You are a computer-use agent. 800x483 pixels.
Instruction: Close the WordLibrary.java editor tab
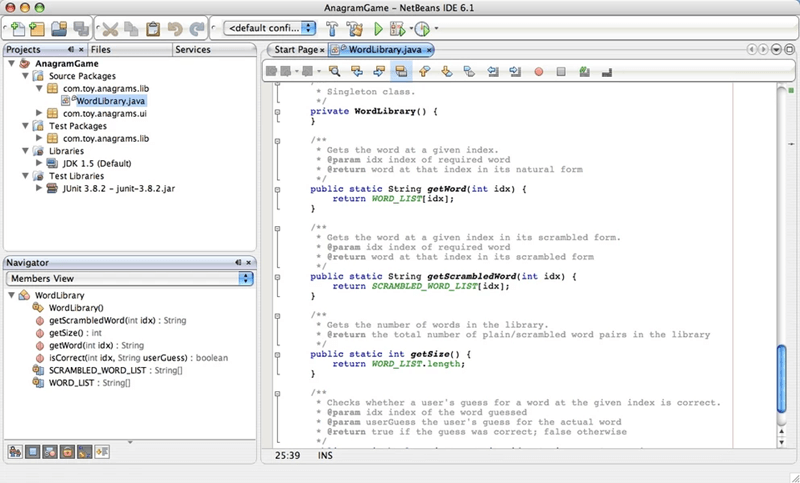[430, 49]
